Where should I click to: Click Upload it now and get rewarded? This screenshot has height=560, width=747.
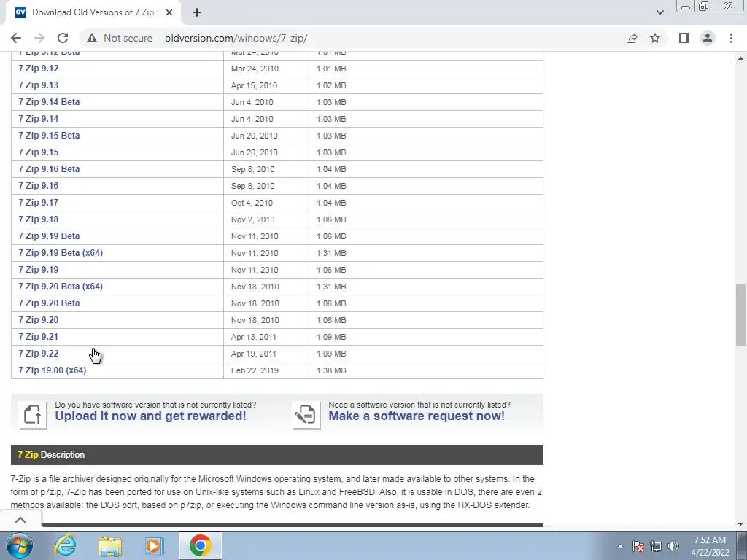[x=150, y=416]
